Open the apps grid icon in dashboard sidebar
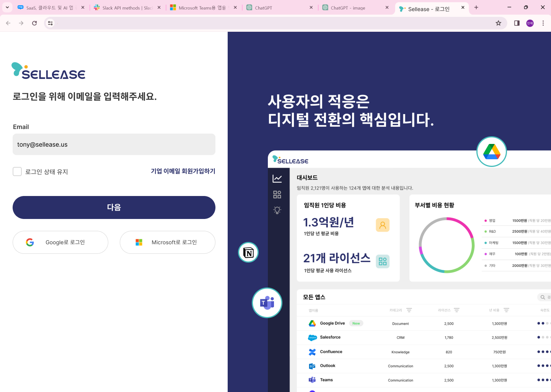Screen dimensions: 551x392 tap(277, 194)
